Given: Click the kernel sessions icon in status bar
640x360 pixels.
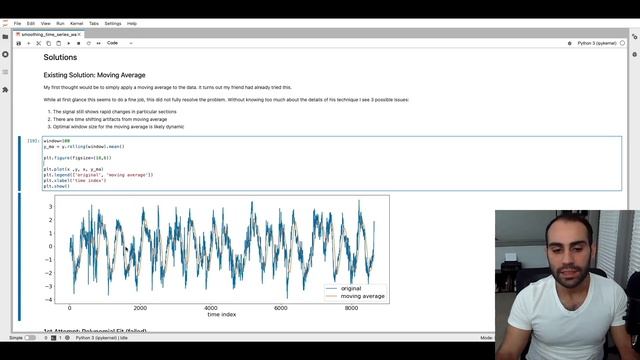Looking at the screenshot, I should [67, 338].
